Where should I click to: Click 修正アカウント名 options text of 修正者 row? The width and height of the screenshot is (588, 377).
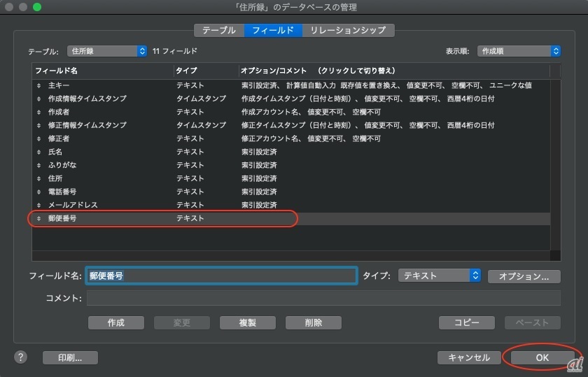311,139
